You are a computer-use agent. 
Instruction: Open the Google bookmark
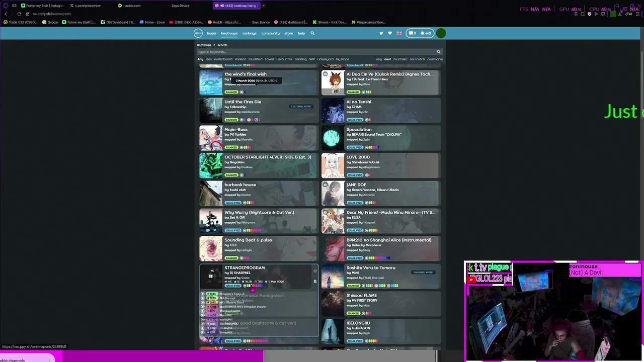(x=50, y=22)
